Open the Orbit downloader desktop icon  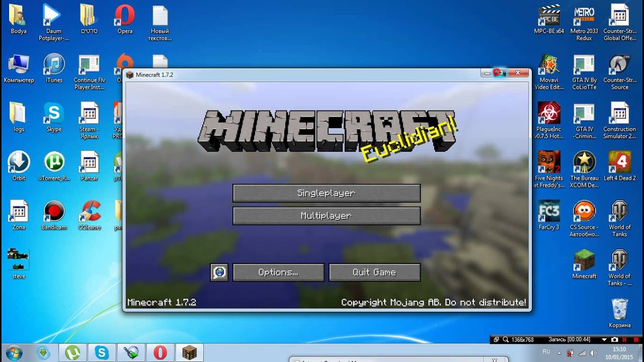19,166
